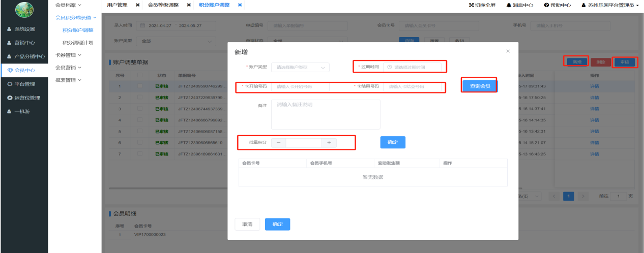
Task: Check the checkbox for row 5
Action: tap(140, 131)
